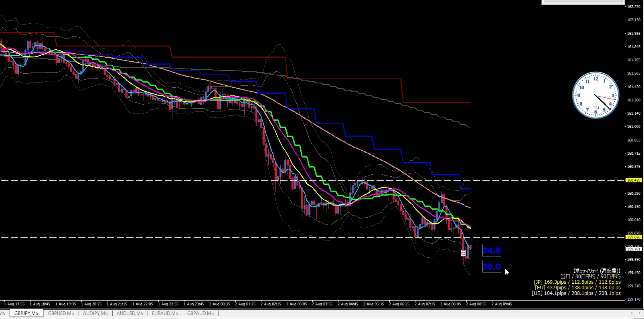
Task: Click the current price 159.701 label
Action: click(634, 249)
